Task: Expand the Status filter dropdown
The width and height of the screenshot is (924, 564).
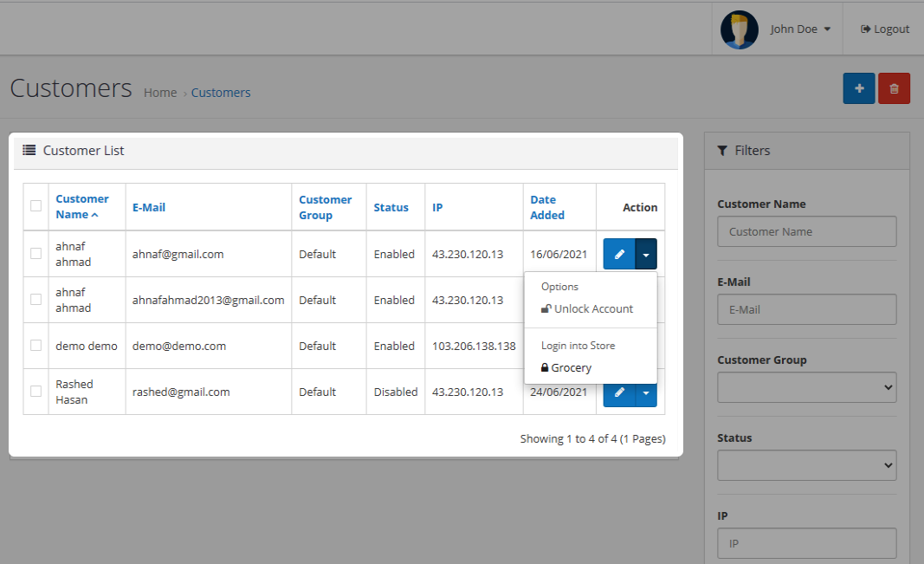Action: click(806, 465)
